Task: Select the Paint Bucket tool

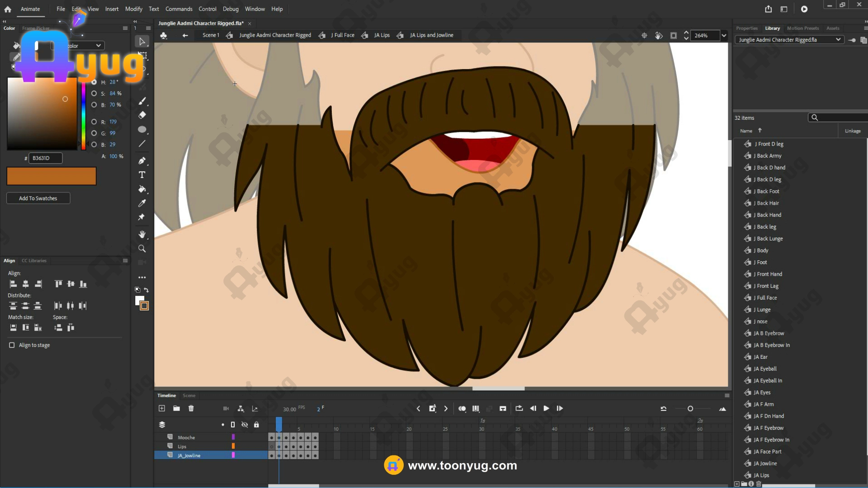Action: [142, 189]
